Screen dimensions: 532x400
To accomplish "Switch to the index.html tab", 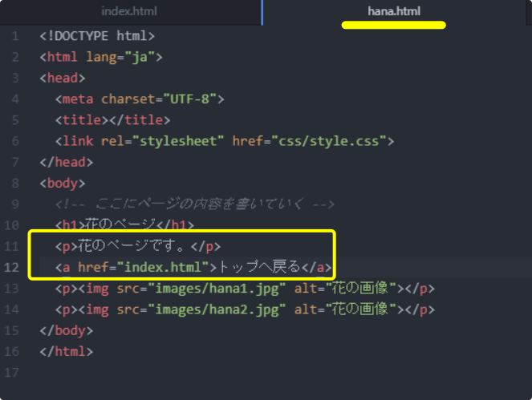I will pos(129,11).
